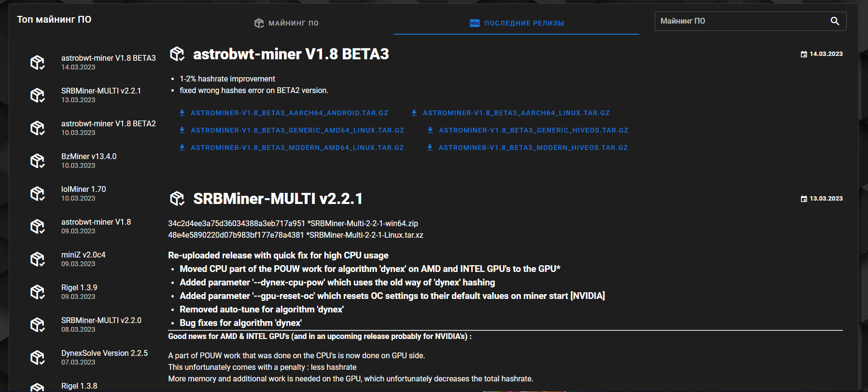Click the package icon beside SRBMiner-MULTI v2.2.0

tap(38, 324)
